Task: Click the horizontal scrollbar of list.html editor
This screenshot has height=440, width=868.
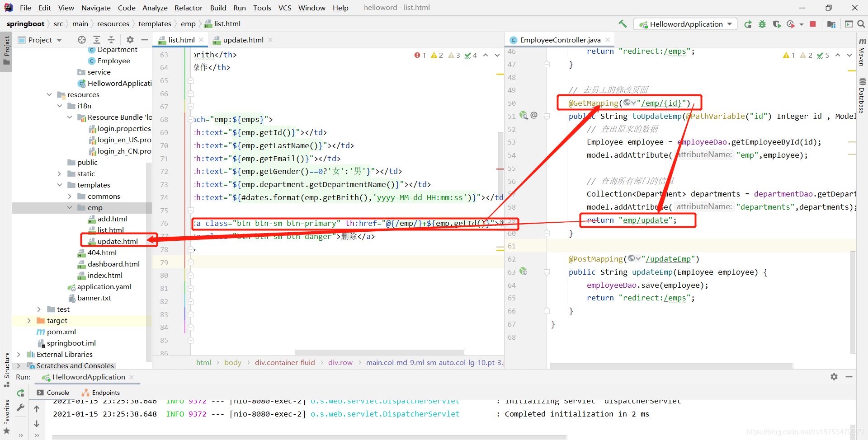Action: [380, 352]
